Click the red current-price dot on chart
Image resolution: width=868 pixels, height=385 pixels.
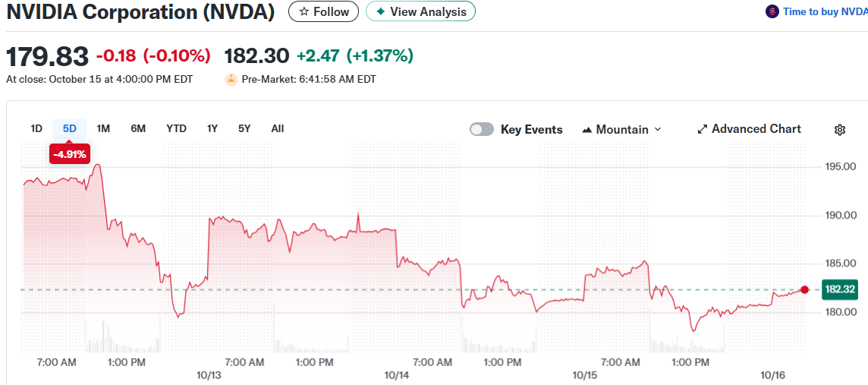(805, 289)
